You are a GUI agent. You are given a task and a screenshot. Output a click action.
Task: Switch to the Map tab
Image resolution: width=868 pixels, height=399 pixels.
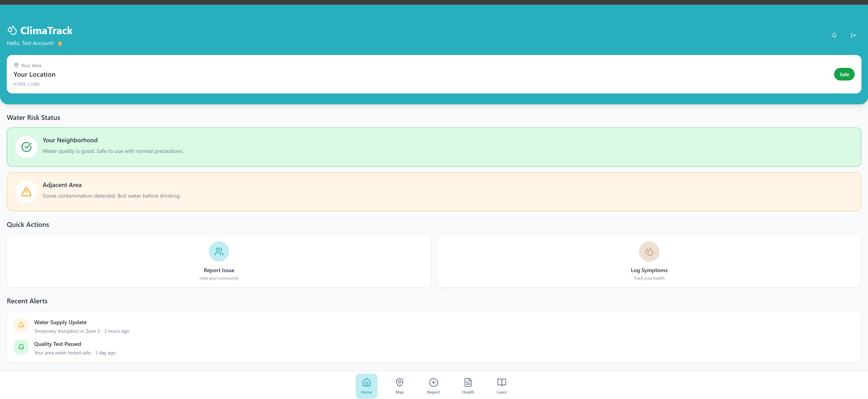pos(399,386)
